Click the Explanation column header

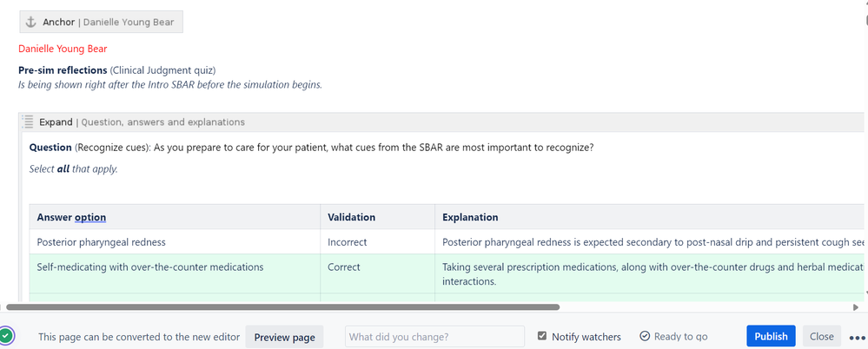pos(470,217)
